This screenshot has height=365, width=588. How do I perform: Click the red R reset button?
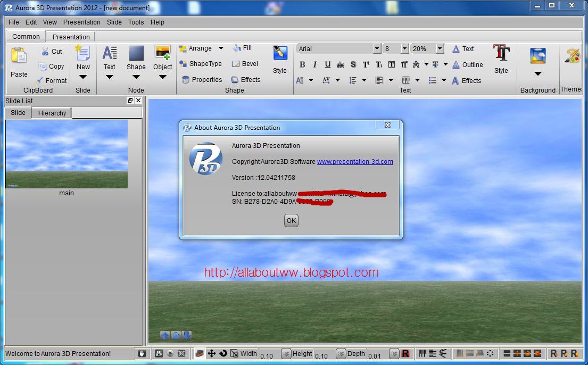pyautogui.click(x=405, y=353)
